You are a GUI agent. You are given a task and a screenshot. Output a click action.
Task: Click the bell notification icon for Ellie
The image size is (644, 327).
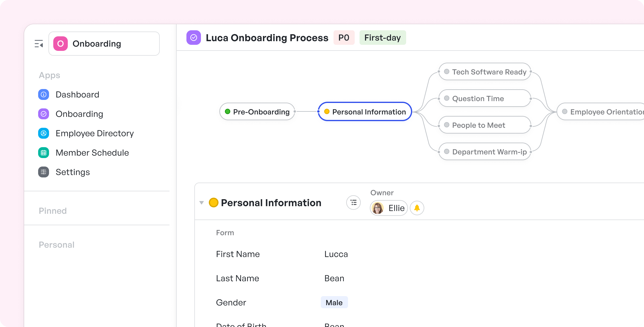417,207
